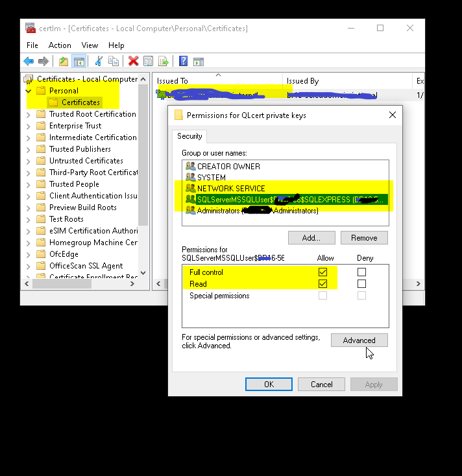Open the View menu

(90, 45)
